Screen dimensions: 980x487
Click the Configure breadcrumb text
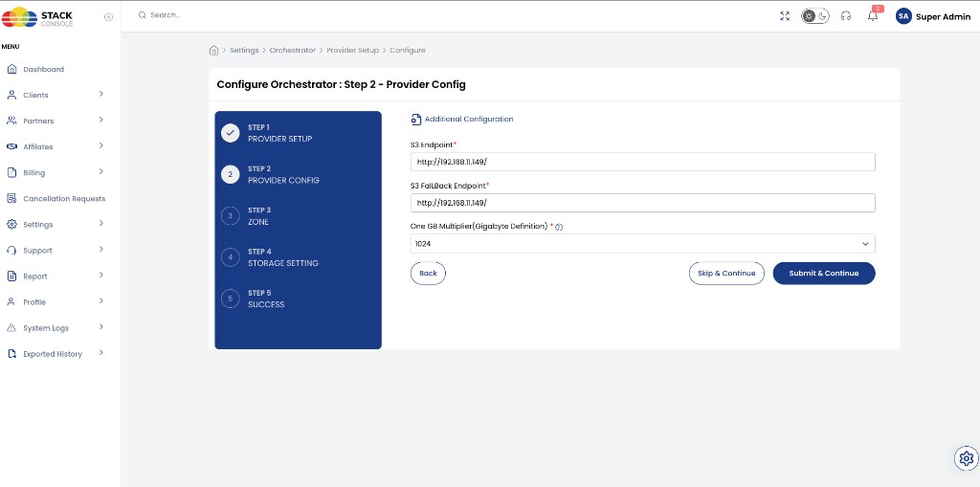[408, 50]
